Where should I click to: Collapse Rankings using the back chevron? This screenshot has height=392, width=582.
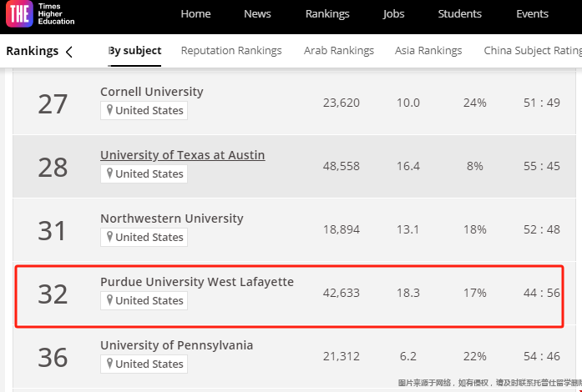point(69,52)
